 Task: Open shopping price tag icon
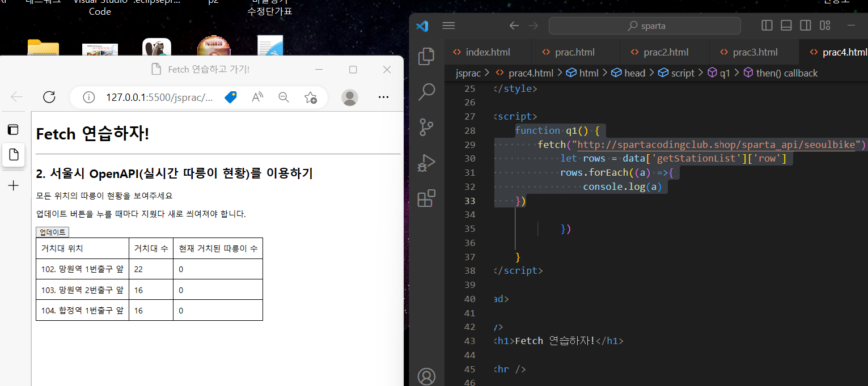coord(230,97)
